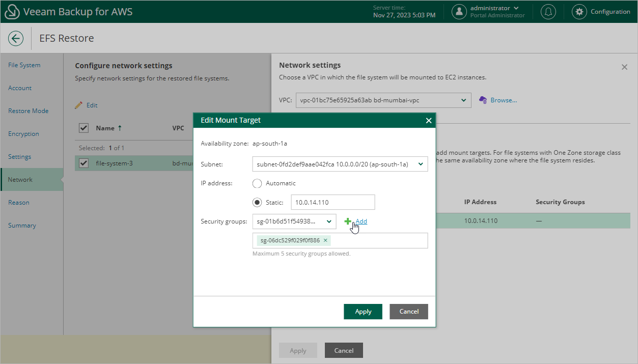Image resolution: width=638 pixels, height=364 pixels.
Task: Click Apply in Edit Mount Target dialog
Action: [363, 312]
